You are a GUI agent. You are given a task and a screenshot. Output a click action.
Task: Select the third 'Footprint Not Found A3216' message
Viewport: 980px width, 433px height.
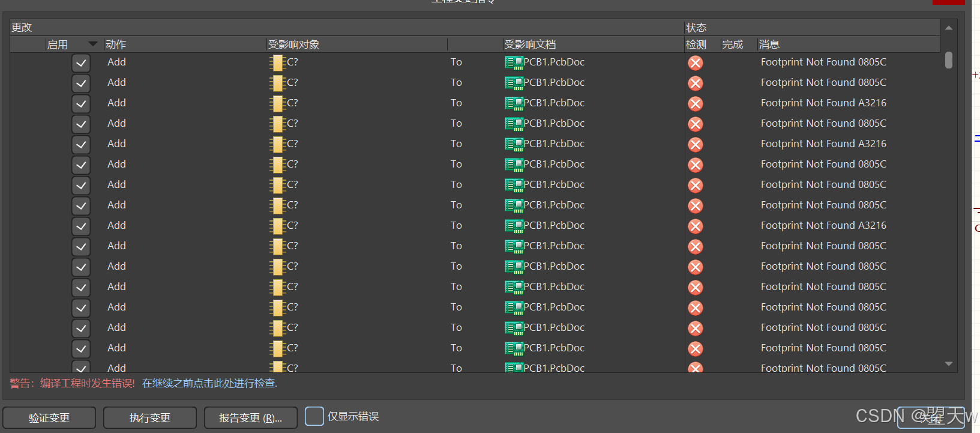click(x=823, y=225)
